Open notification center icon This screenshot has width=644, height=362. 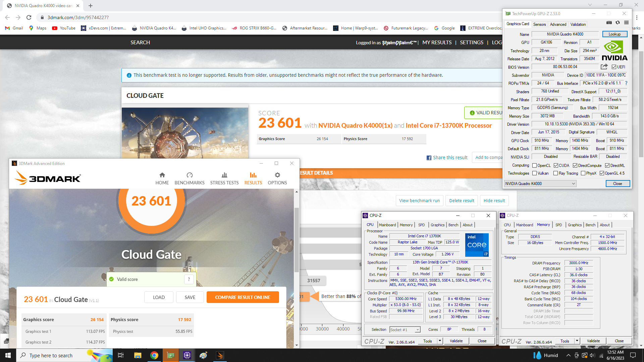click(x=633, y=355)
